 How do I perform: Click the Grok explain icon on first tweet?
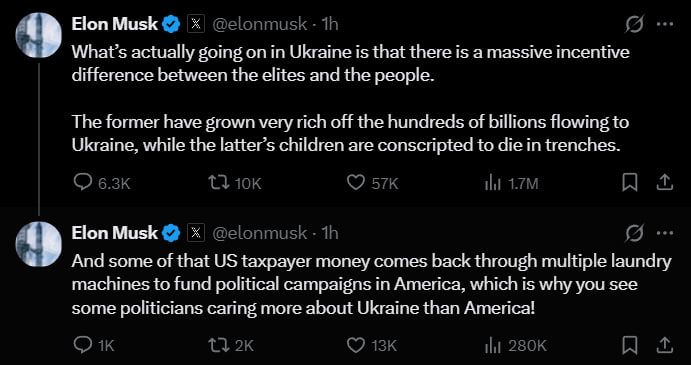(635, 24)
